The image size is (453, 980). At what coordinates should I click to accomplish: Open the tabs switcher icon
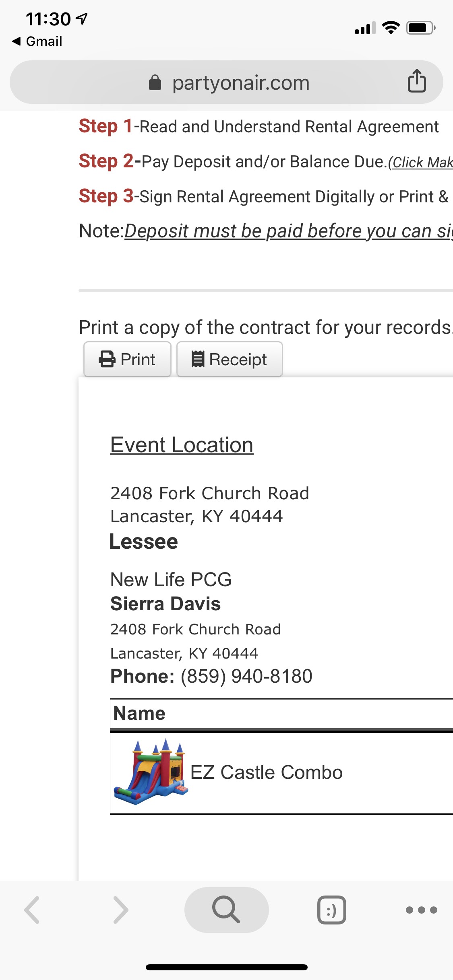click(x=331, y=910)
